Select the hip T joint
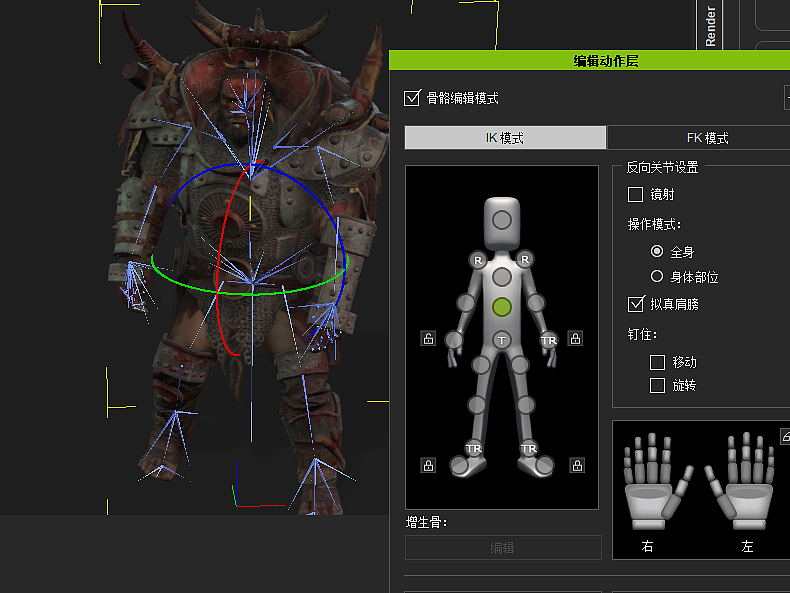 [x=501, y=341]
